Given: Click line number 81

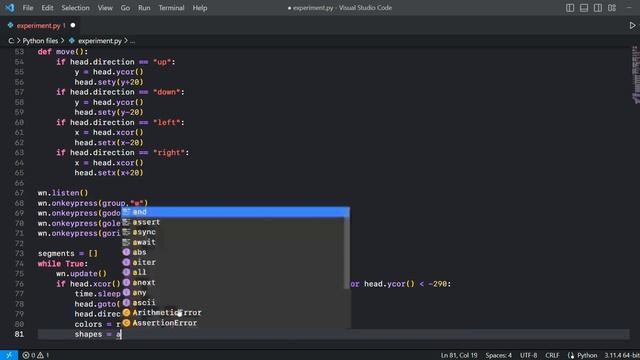Looking at the screenshot, I should click(x=19, y=334).
